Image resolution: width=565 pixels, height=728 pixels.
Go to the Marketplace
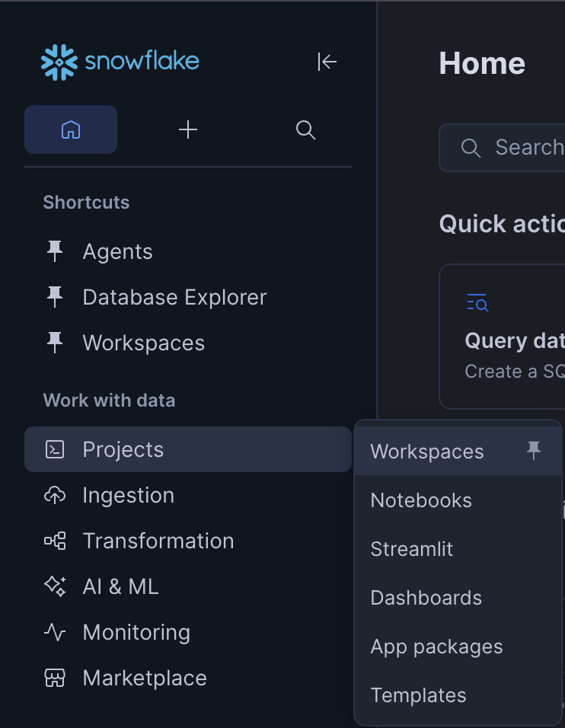click(x=144, y=678)
